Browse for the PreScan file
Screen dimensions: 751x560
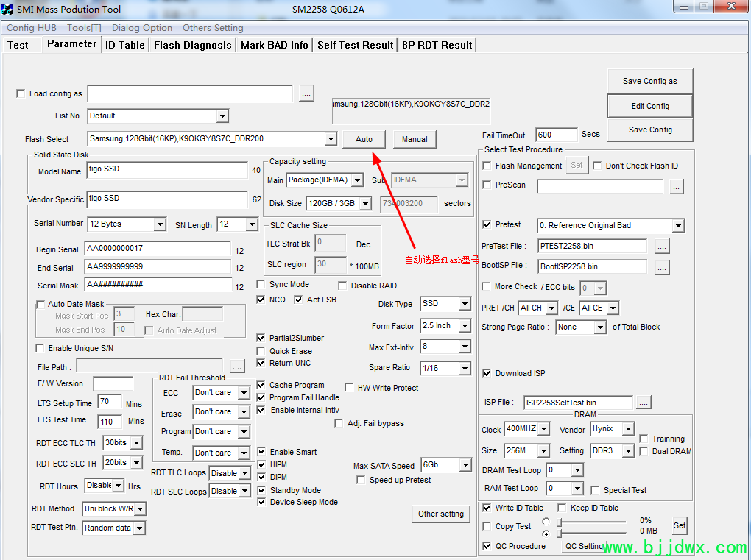pos(676,186)
